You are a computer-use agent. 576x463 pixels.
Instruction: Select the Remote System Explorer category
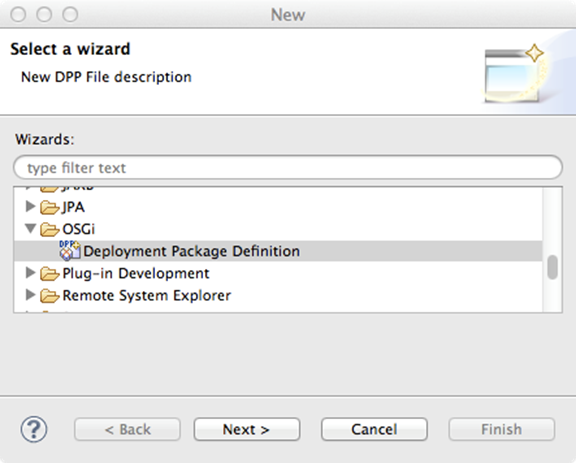point(147,295)
